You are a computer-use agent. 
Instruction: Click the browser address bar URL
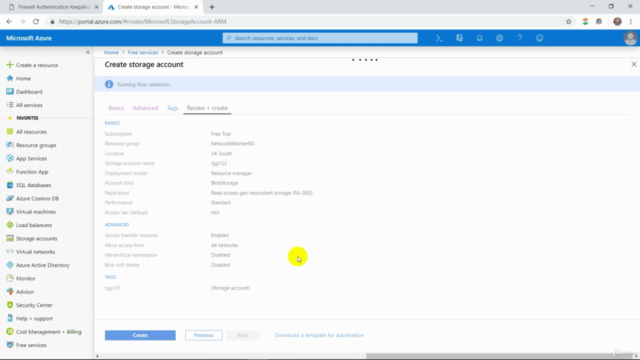[142, 22]
